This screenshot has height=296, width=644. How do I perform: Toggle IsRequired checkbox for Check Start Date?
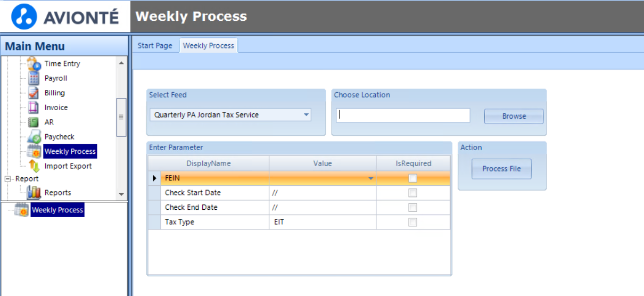pyautogui.click(x=412, y=193)
